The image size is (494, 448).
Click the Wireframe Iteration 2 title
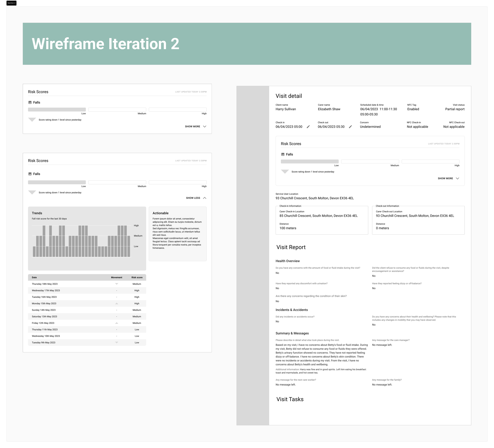pos(105,44)
